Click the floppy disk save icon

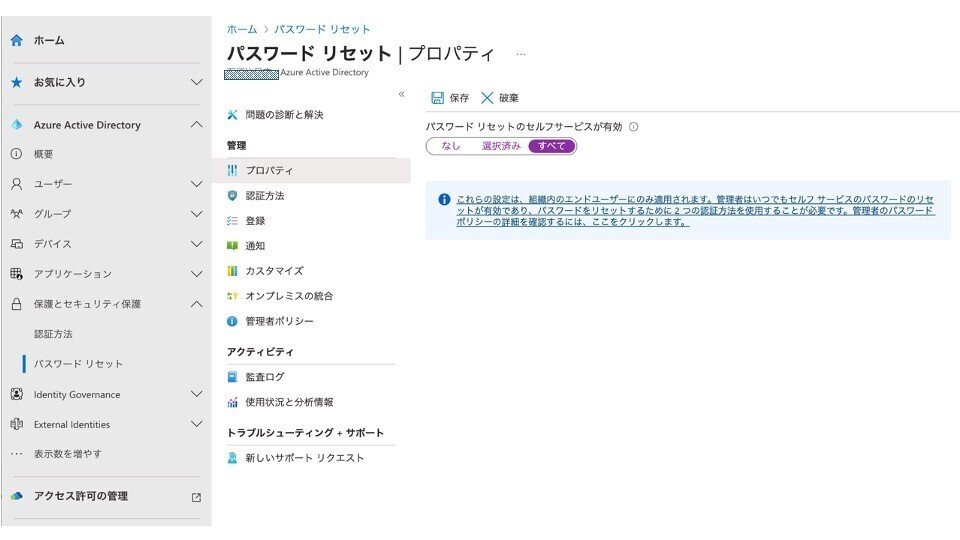coord(437,97)
